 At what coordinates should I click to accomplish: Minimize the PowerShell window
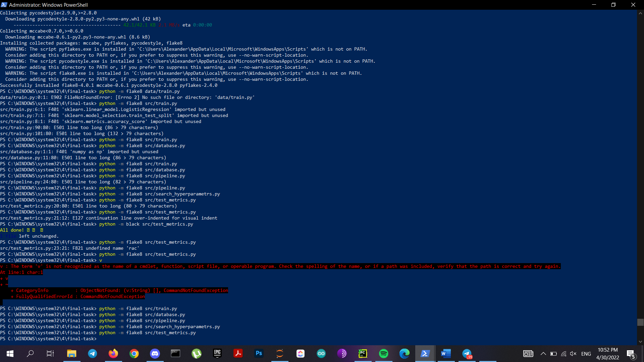click(594, 5)
